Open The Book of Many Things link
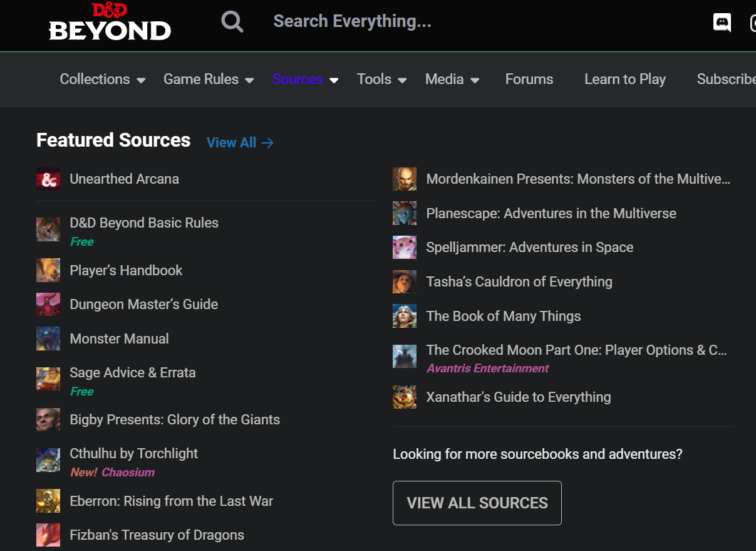This screenshot has height=551, width=756. click(x=504, y=316)
